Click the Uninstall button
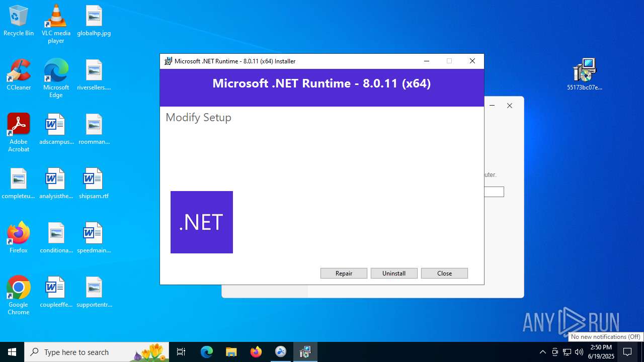The width and height of the screenshot is (644, 362). [x=394, y=273]
